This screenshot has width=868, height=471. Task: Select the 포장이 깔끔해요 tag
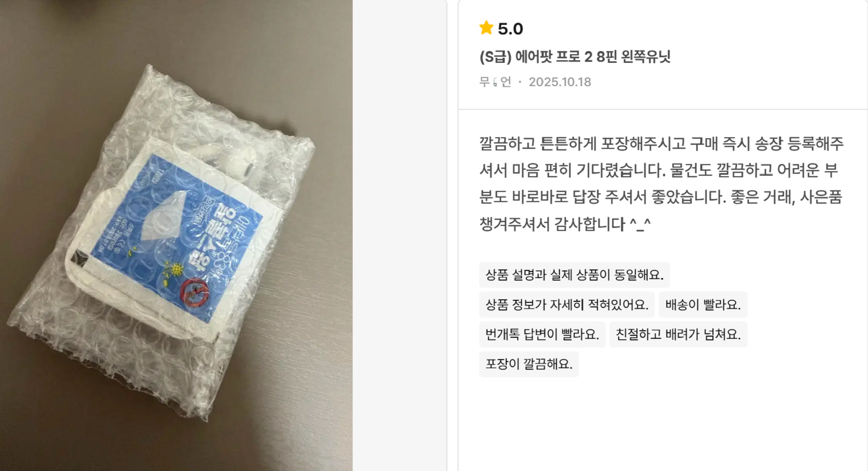click(x=529, y=364)
